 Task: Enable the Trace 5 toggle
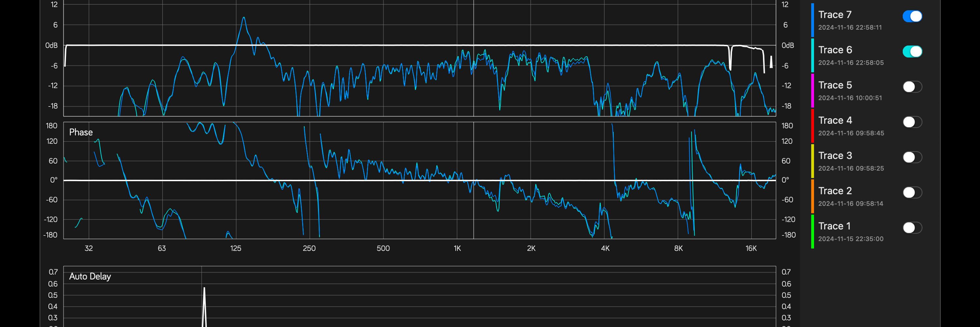[x=912, y=87]
